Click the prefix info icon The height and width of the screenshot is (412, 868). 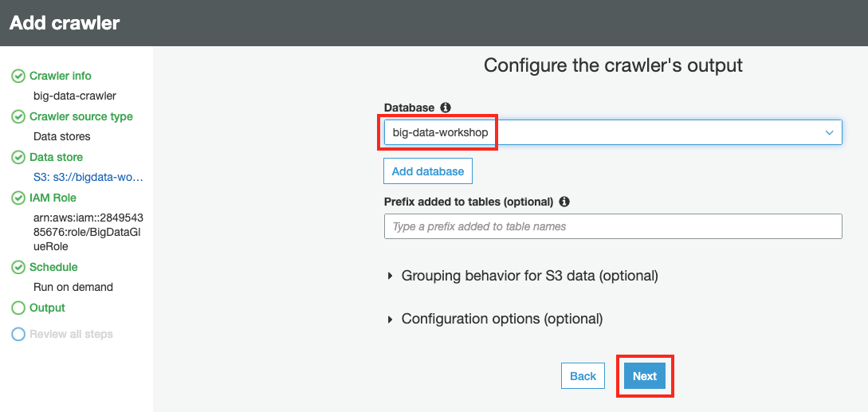pos(564,202)
